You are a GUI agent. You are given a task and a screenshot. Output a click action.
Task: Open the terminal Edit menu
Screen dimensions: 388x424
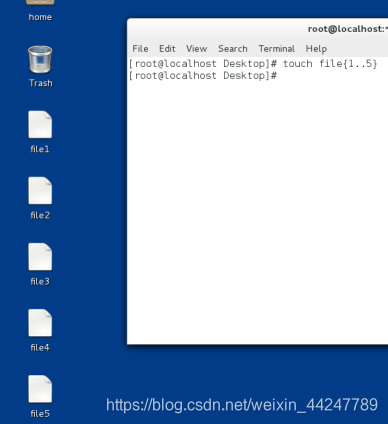[x=167, y=49]
